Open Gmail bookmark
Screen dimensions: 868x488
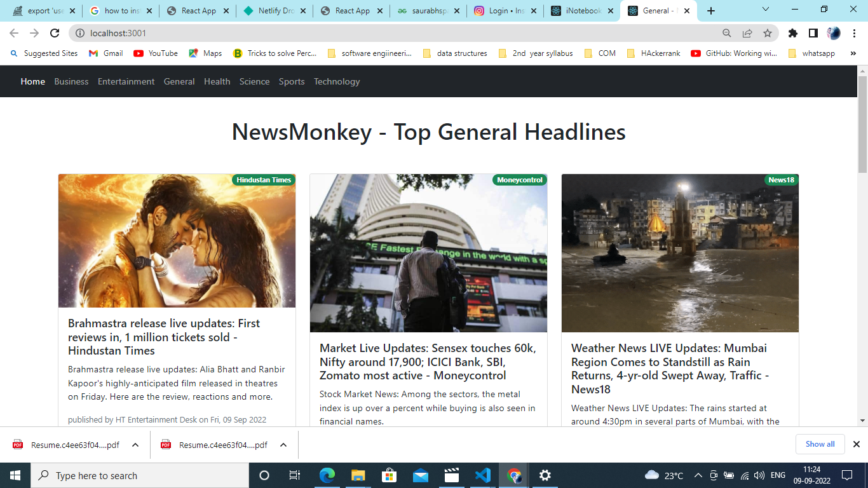point(105,53)
